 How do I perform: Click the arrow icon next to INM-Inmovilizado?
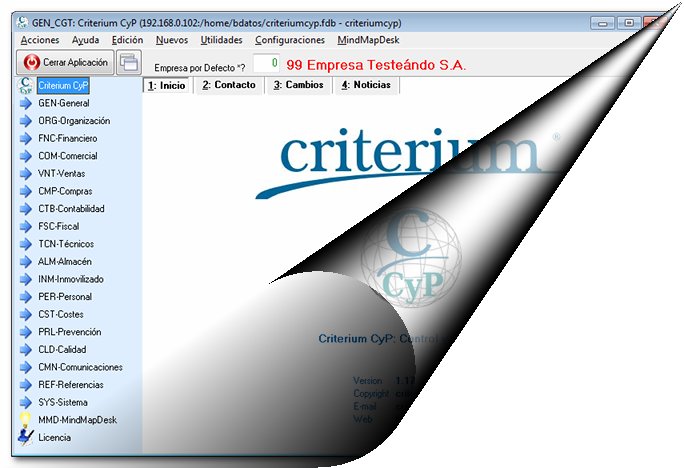(x=26, y=279)
